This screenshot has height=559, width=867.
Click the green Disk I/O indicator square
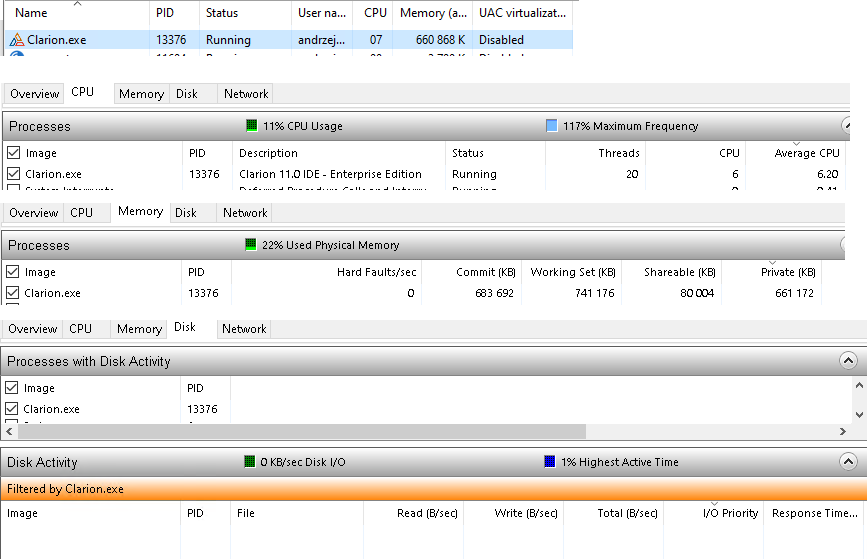(x=251, y=462)
